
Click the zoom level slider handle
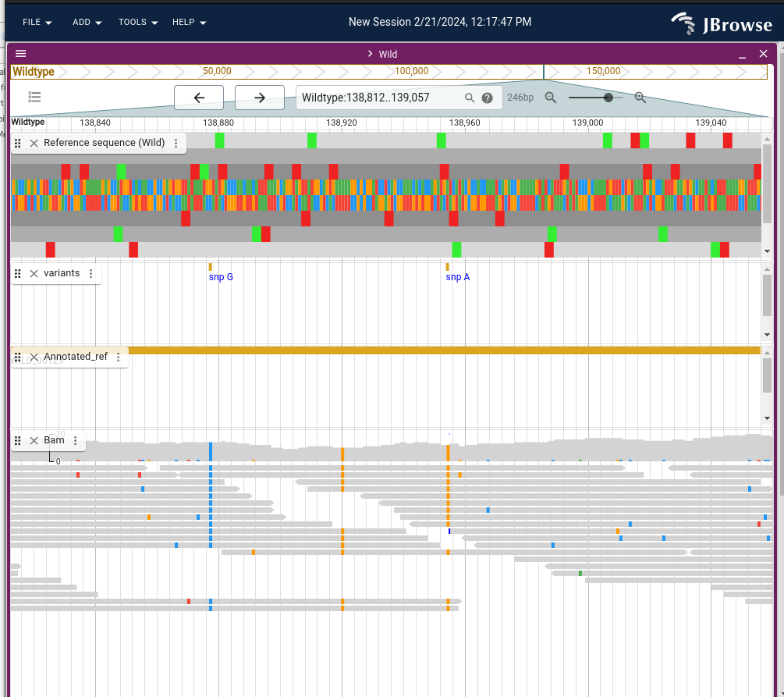[x=608, y=98]
